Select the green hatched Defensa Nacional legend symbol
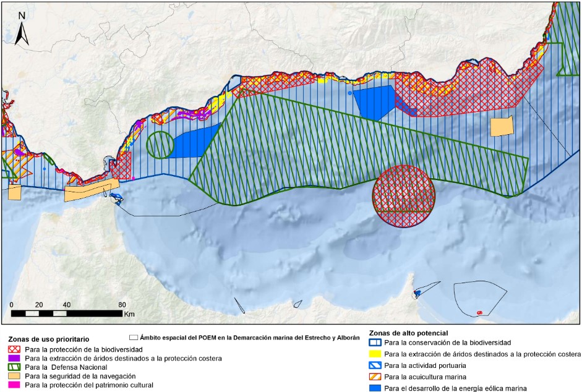The height and width of the screenshot is (392, 582). click(x=14, y=367)
